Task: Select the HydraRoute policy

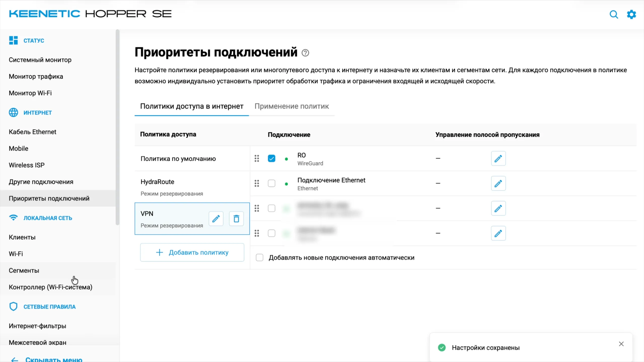Action: point(192,187)
